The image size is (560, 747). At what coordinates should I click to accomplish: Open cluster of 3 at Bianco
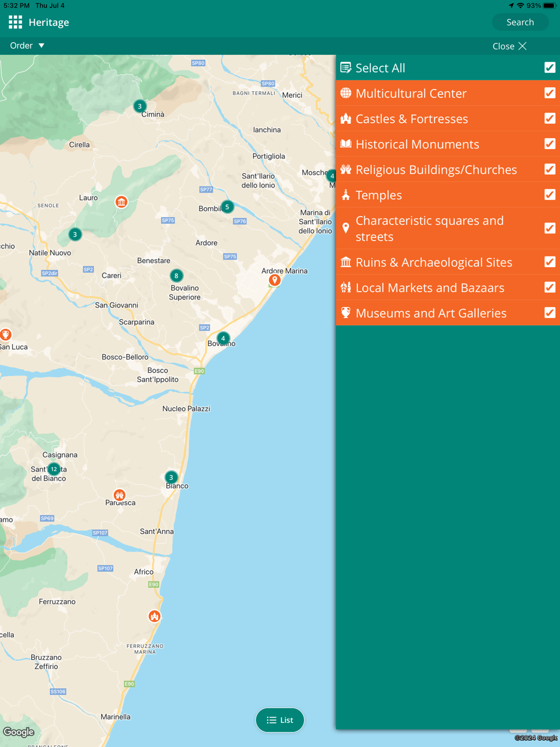[171, 478]
